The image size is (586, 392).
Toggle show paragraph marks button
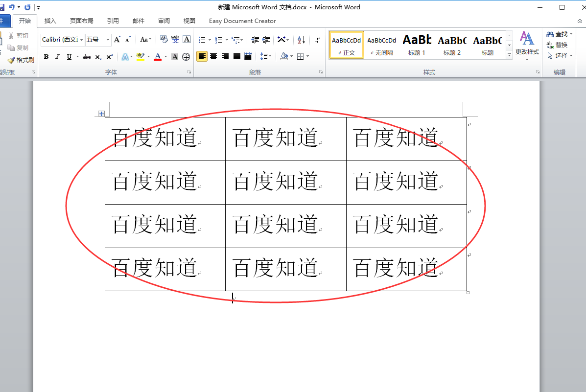click(x=318, y=40)
